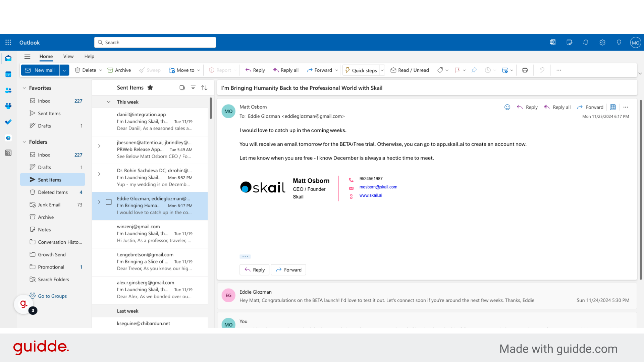Viewport: 644px width, 362px height.
Task: Pin the selected message
Action: tap(474, 70)
